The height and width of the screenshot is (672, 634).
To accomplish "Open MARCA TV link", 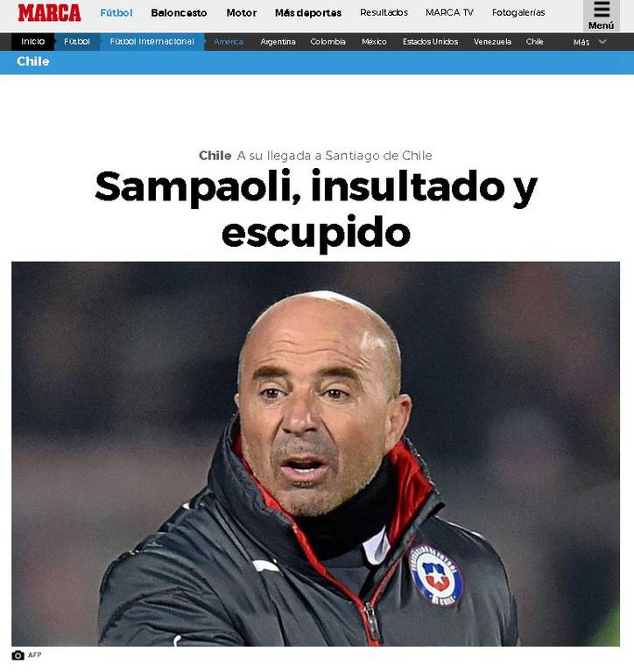I will (x=449, y=13).
